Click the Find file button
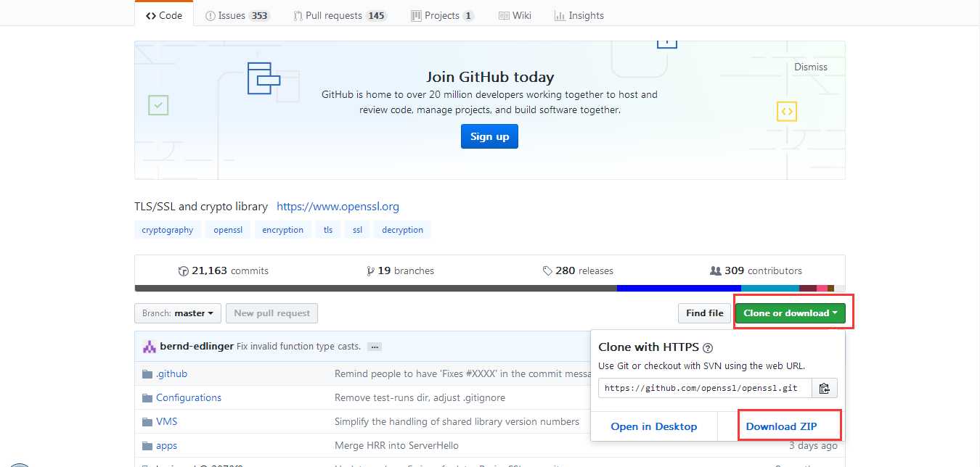 (x=704, y=313)
